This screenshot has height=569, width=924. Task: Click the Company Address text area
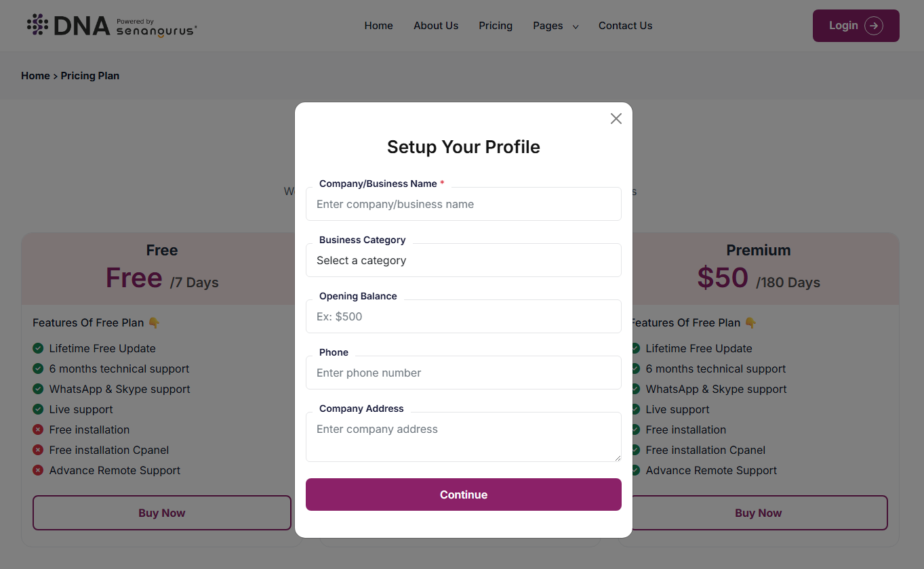[463, 437]
